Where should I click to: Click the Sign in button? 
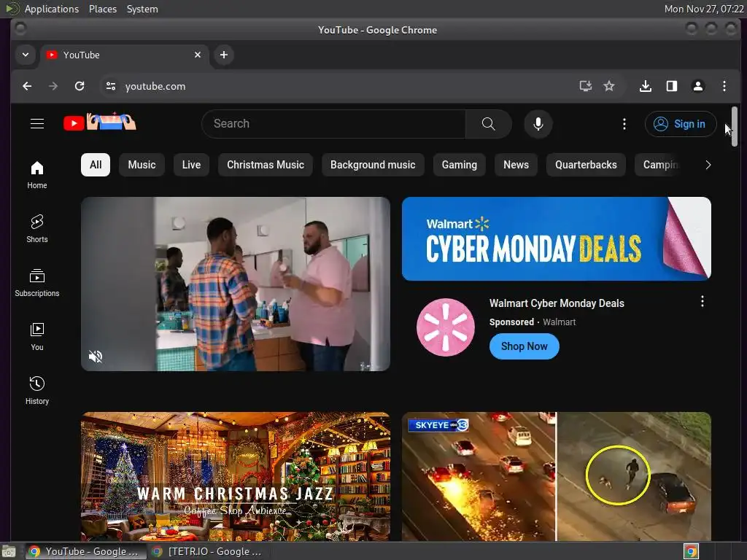(681, 124)
